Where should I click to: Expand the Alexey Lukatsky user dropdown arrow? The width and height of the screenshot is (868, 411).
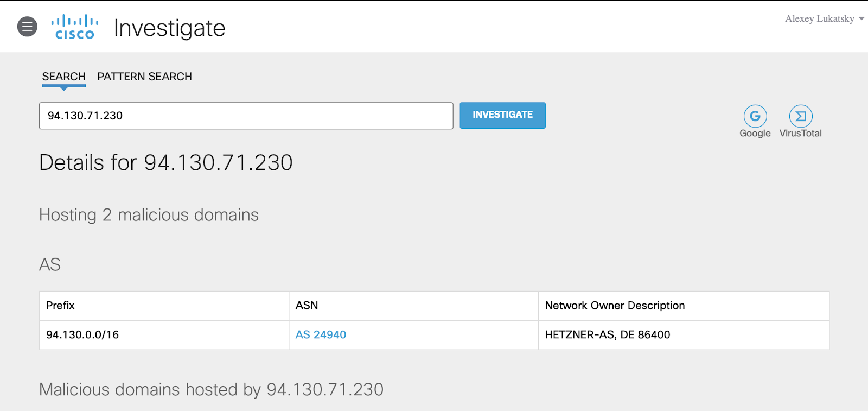tap(861, 19)
